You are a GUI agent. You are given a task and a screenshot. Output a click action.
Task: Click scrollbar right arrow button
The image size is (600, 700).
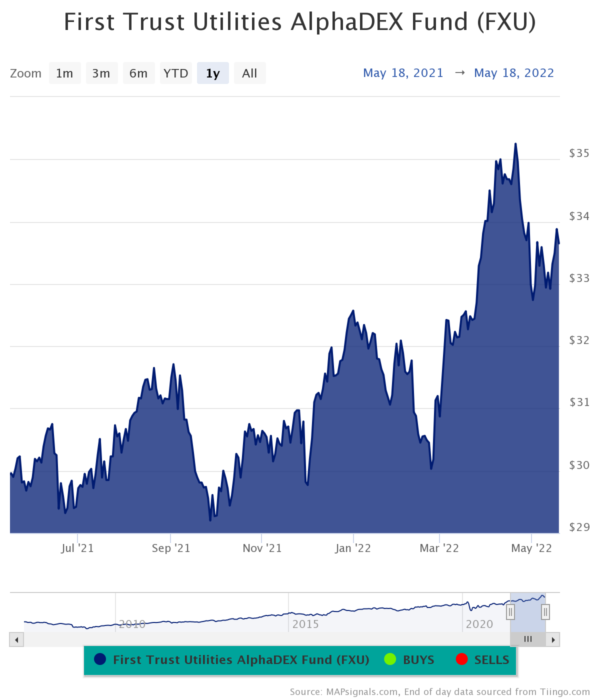(553, 639)
